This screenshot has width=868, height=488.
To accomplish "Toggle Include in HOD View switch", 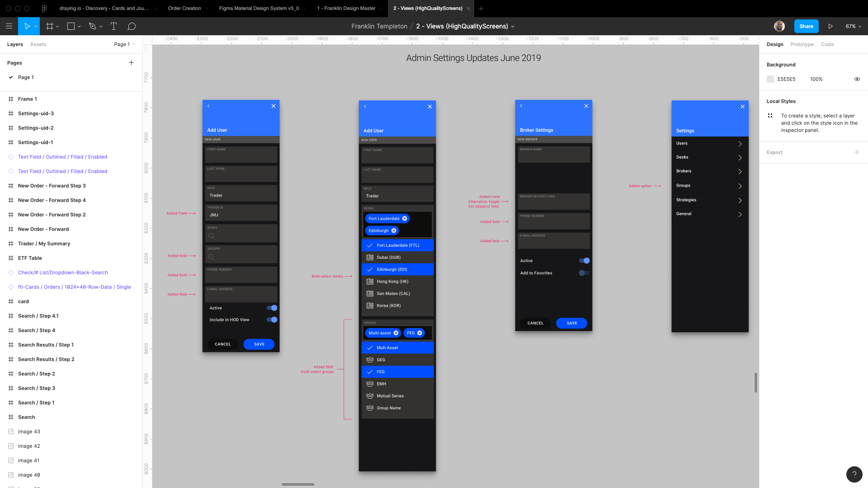I will point(272,320).
